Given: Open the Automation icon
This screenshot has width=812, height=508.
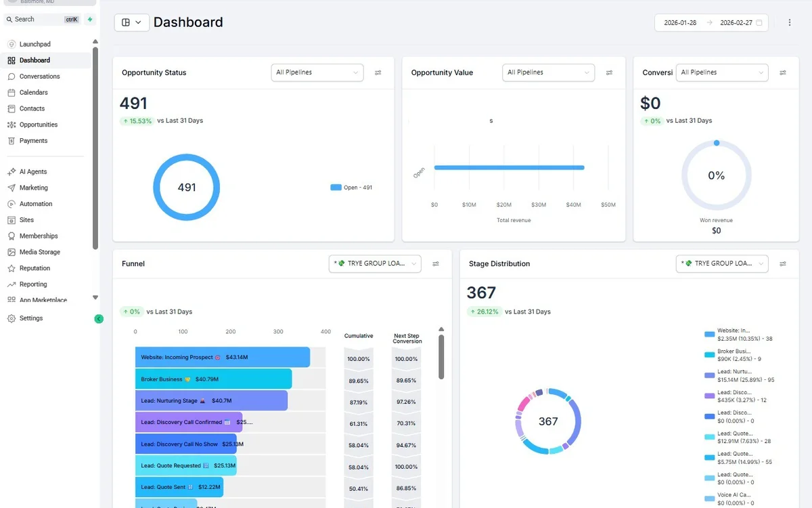Looking at the screenshot, I should (x=12, y=204).
